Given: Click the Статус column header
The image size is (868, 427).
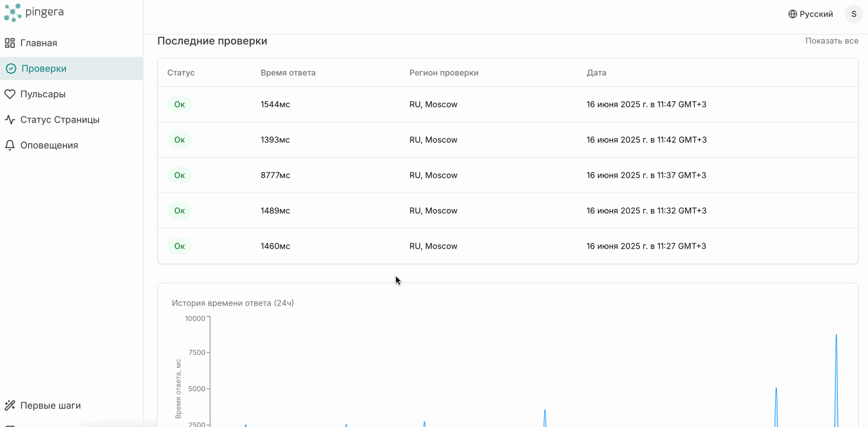Looking at the screenshot, I should (181, 73).
